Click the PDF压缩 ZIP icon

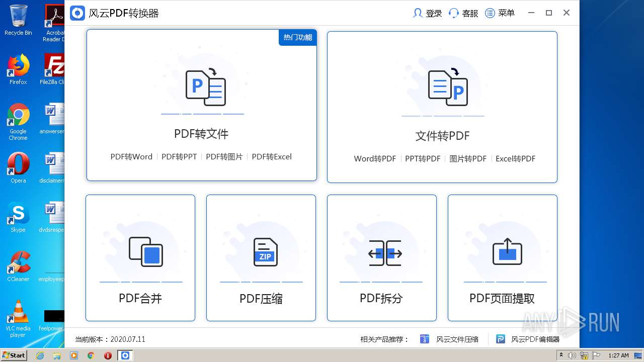(265, 252)
